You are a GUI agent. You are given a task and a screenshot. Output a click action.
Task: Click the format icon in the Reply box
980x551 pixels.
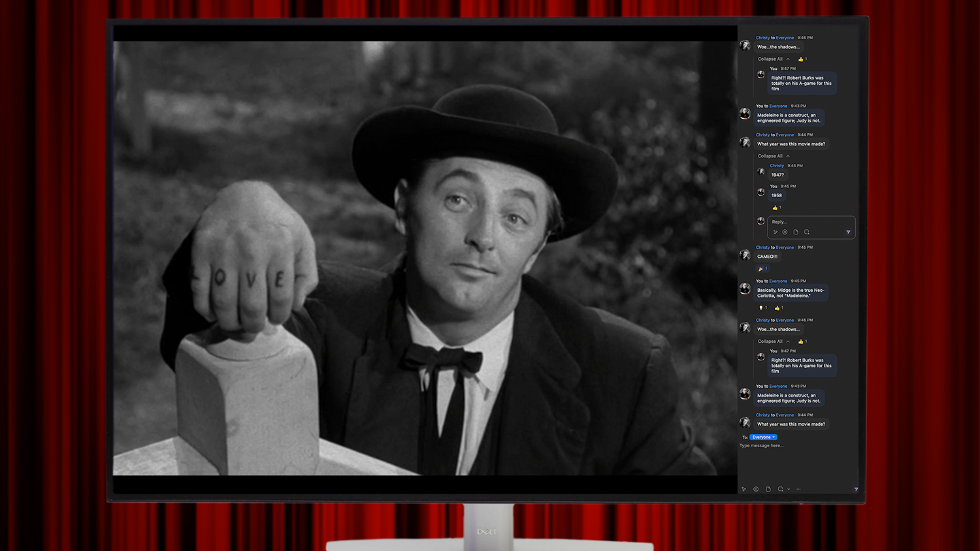776,232
